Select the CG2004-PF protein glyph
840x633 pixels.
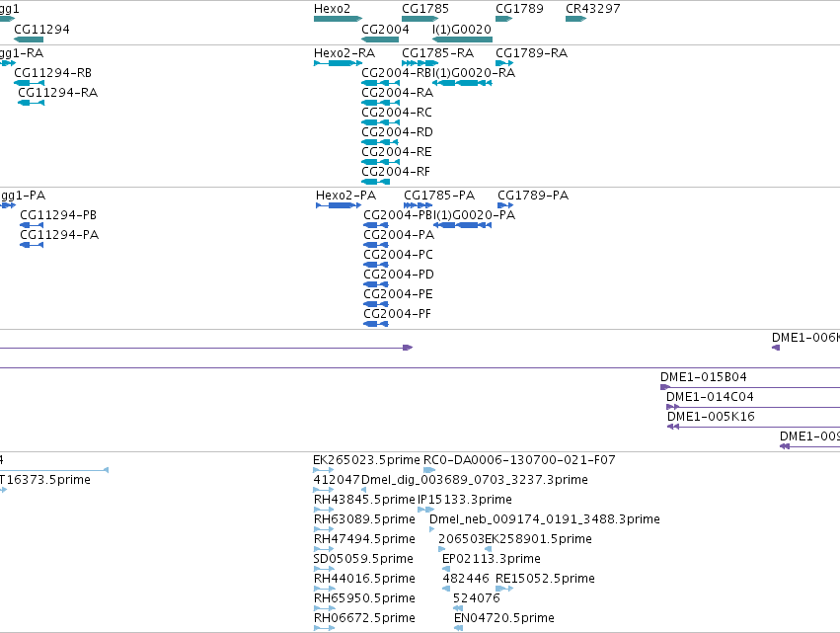pyautogui.click(x=375, y=325)
